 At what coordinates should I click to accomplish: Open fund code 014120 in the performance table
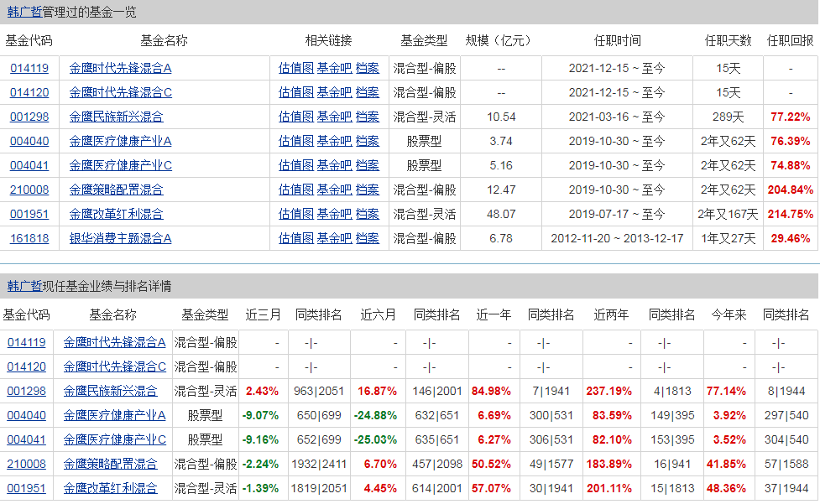tap(27, 366)
